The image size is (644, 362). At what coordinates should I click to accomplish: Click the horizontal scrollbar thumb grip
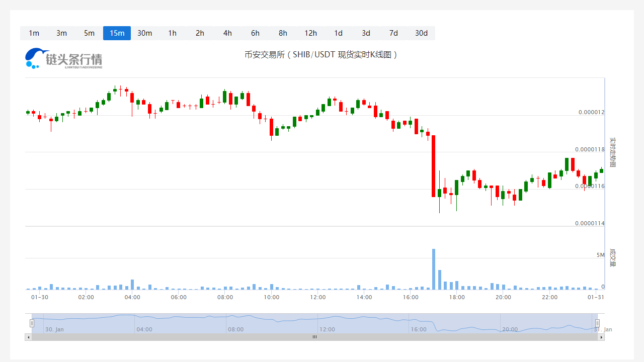pyautogui.click(x=314, y=337)
